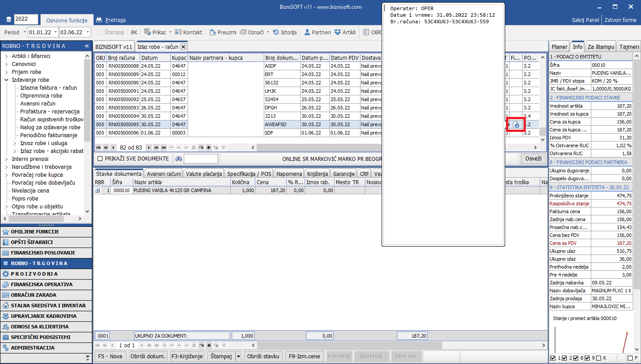Click the search field beside binoculars icon
641x364 pixels.
200,159
